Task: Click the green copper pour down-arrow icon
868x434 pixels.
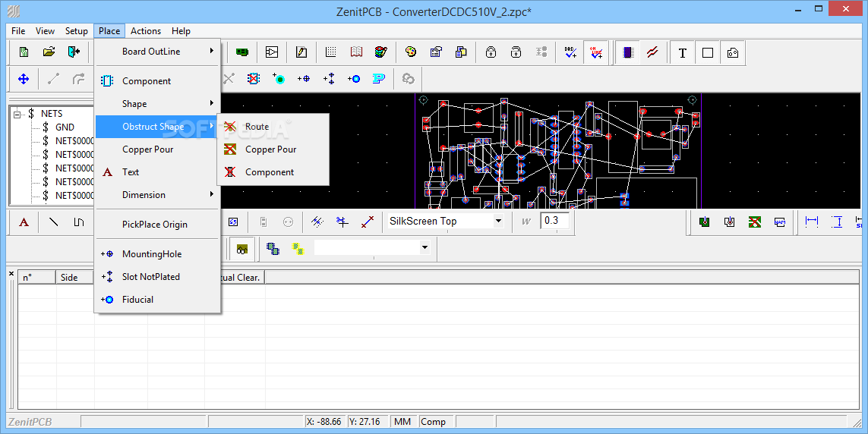Action: click(x=704, y=222)
